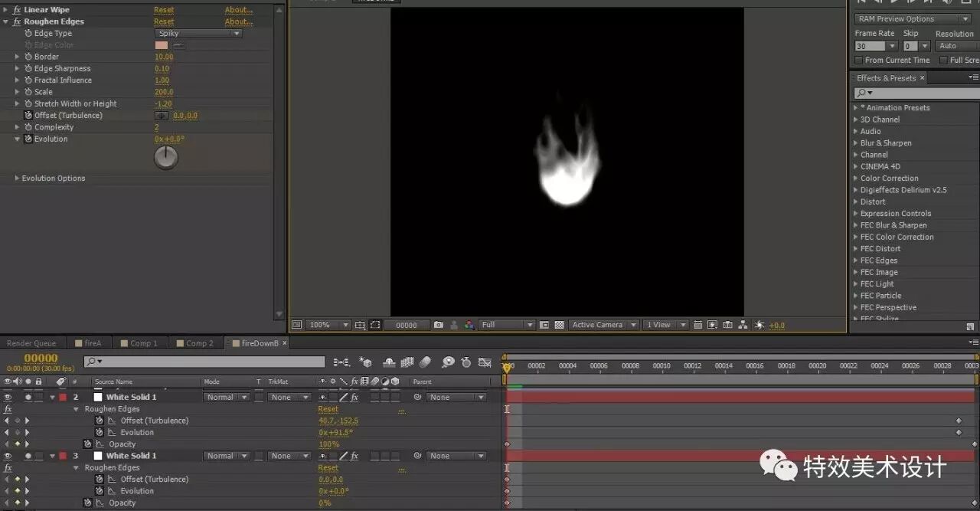
Task: Open Brainstorm from the timeline toolbar
Action: point(448,362)
